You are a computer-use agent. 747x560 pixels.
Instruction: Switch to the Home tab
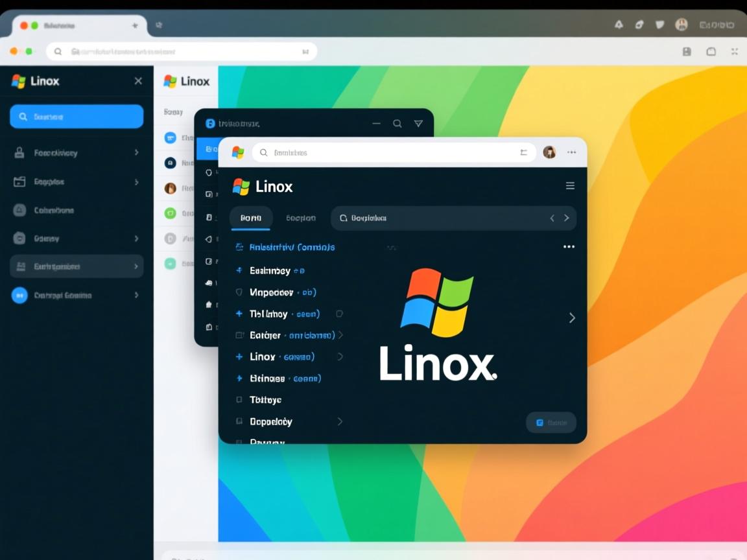251,218
